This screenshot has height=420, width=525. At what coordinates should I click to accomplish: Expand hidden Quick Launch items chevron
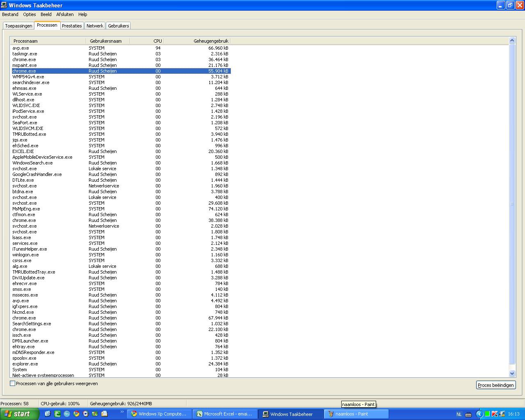click(122, 411)
